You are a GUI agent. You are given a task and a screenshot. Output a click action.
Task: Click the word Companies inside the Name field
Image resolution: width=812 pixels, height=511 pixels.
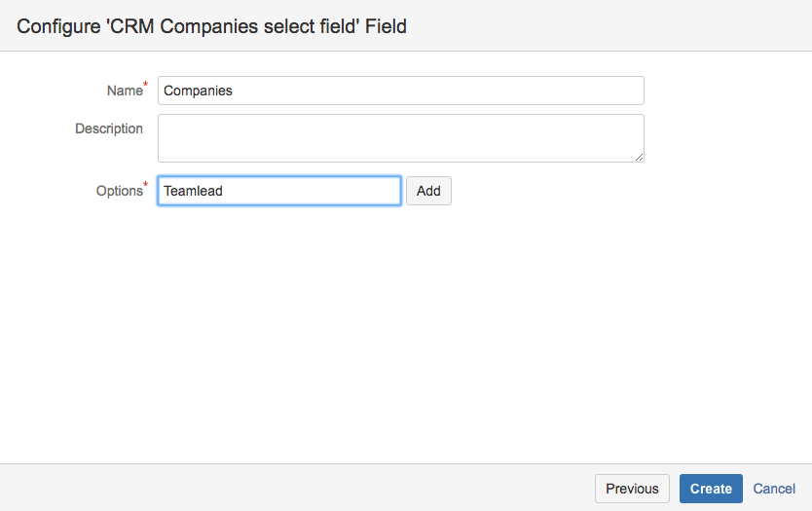[198, 91]
